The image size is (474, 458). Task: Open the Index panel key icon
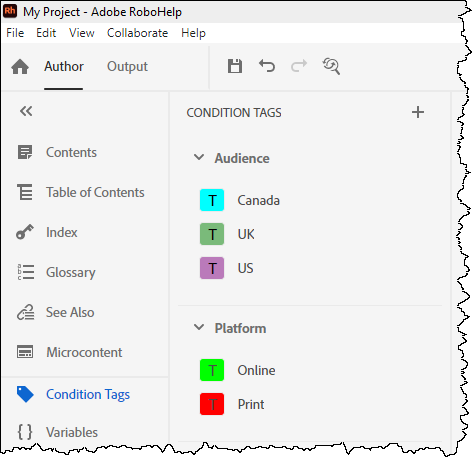tap(25, 232)
